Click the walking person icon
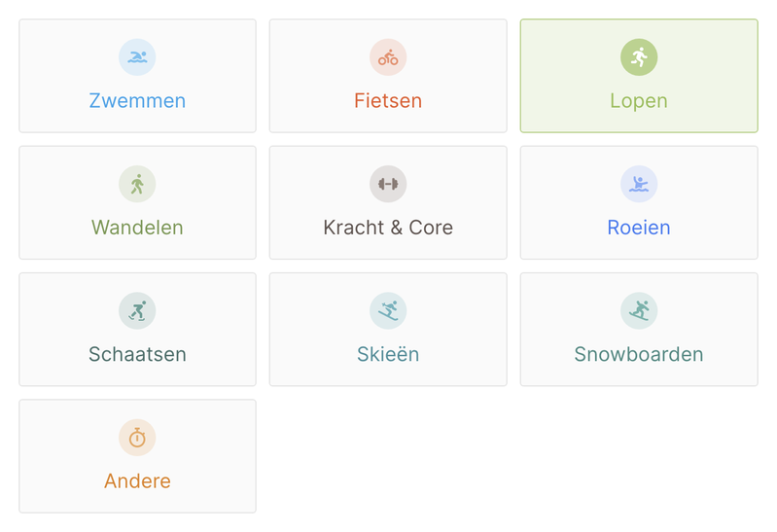This screenshot has height=532, width=777. click(137, 184)
